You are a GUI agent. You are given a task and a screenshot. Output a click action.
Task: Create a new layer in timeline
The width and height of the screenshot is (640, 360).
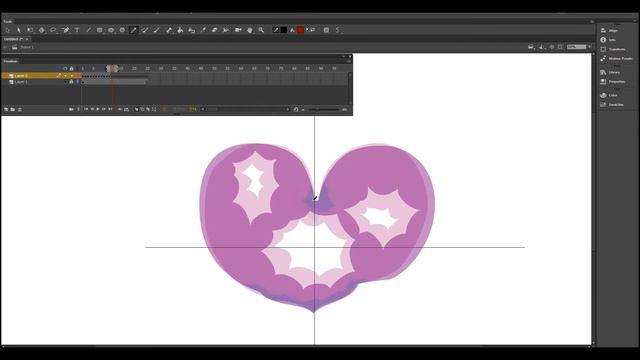6,109
